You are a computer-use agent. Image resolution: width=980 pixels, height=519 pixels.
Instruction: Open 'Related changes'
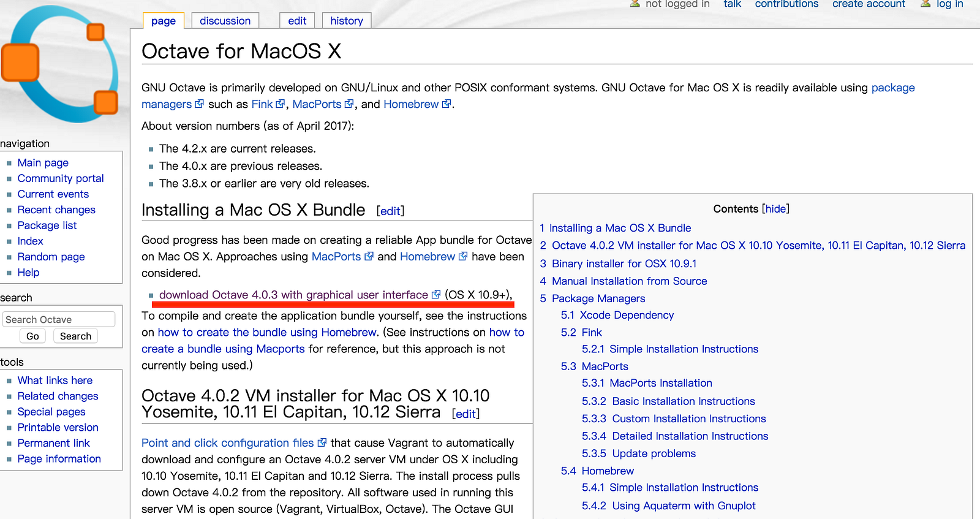[58, 396]
